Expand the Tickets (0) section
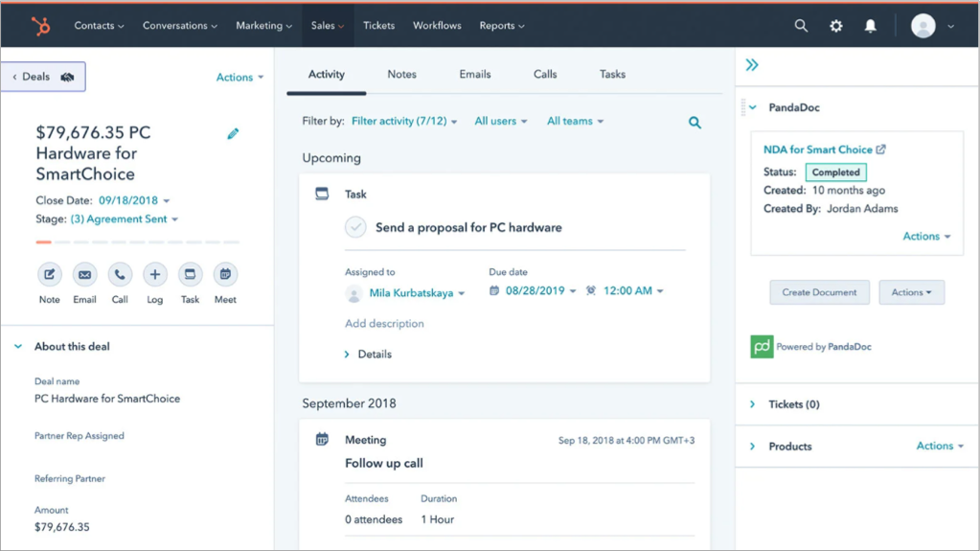The width and height of the screenshot is (980, 551). point(753,404)
